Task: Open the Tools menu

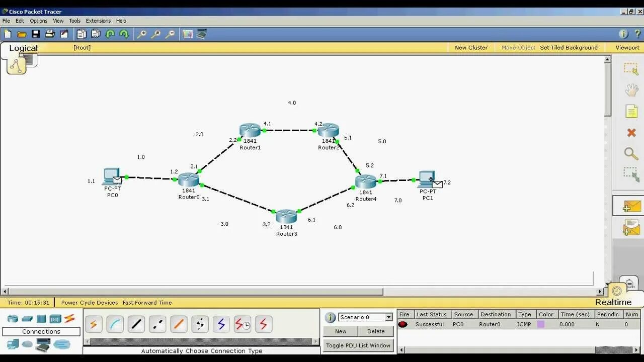Action: (x=74, y=21)
